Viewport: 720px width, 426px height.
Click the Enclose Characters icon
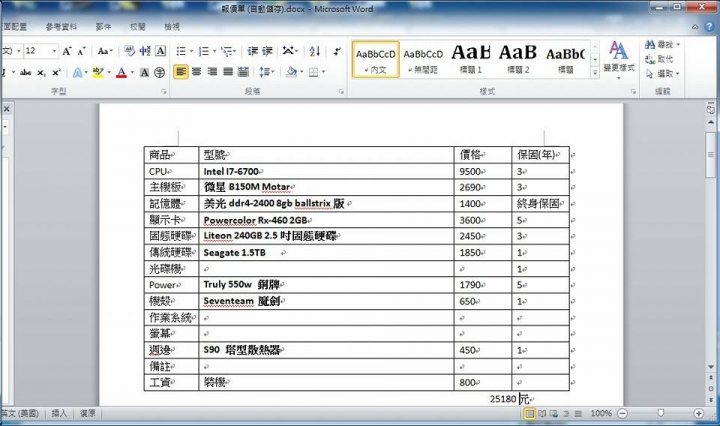tap(159, 73)
